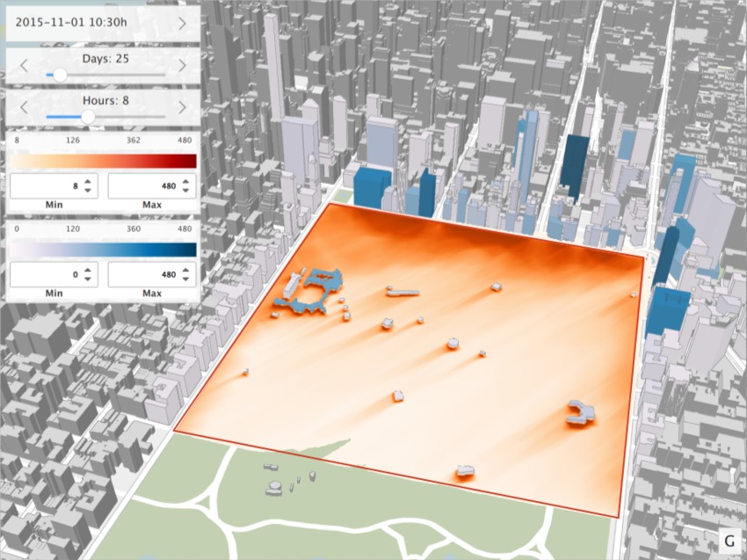Image resolution: width=747 pixels, height=560 pixels.
Task: Increment the blue scale Min stepper up
Action: 86,271
